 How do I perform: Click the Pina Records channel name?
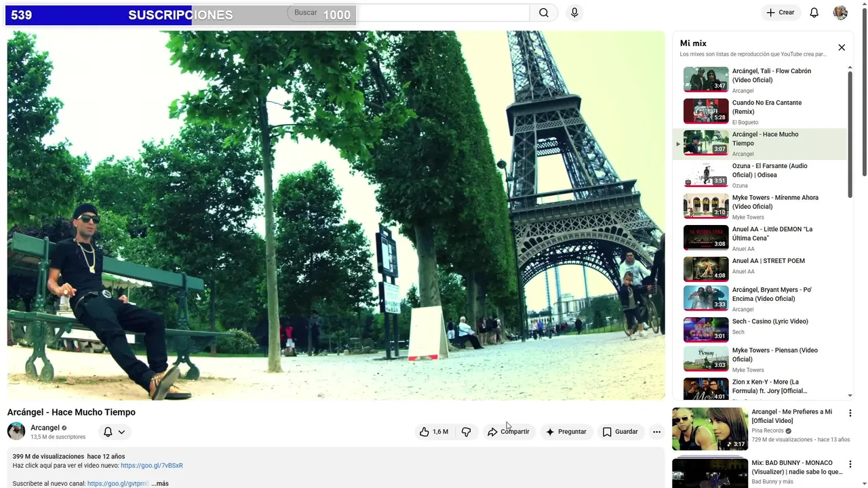[767, 430]
